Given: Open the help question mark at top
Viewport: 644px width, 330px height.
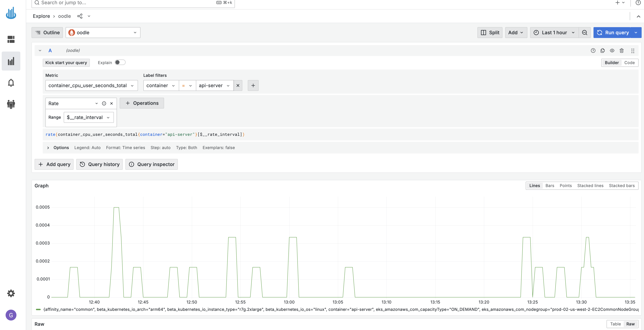Looking at the screenshot, I should 638,3.
